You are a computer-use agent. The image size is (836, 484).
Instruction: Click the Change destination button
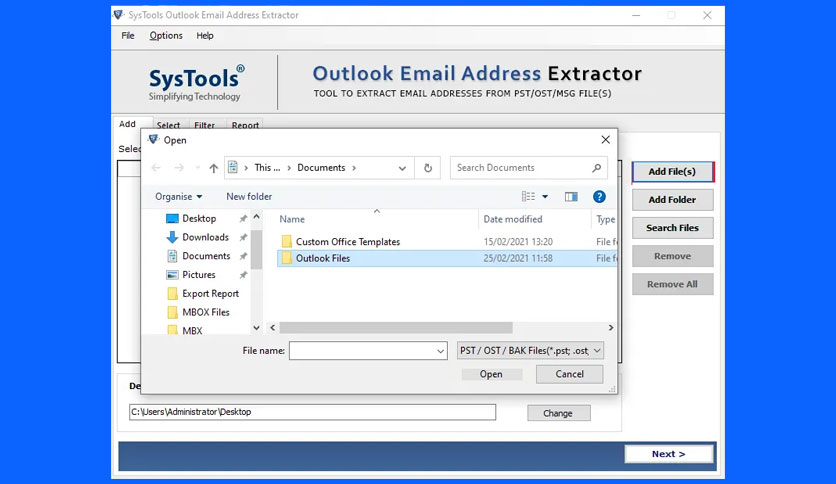tap(558, 413)
